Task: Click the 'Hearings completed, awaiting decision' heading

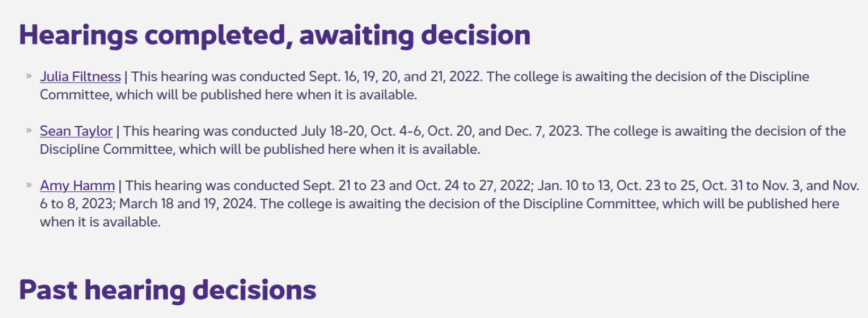Action: coord(275,36)
